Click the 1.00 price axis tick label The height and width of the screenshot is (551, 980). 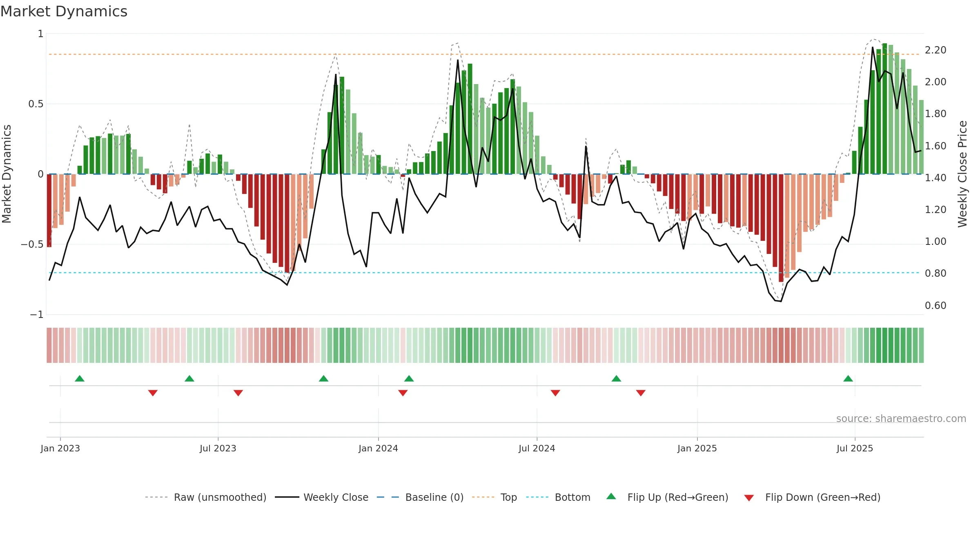pos(935,242)
